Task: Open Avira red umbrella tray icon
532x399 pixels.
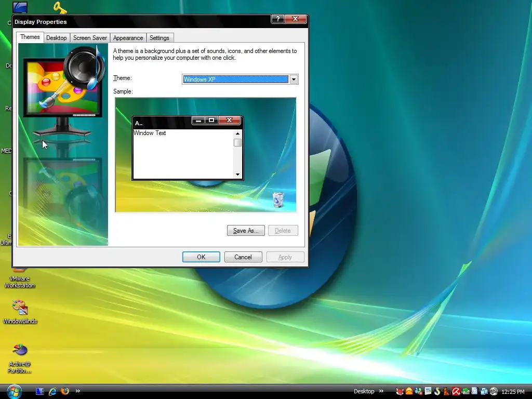Action: pos(456,391)
